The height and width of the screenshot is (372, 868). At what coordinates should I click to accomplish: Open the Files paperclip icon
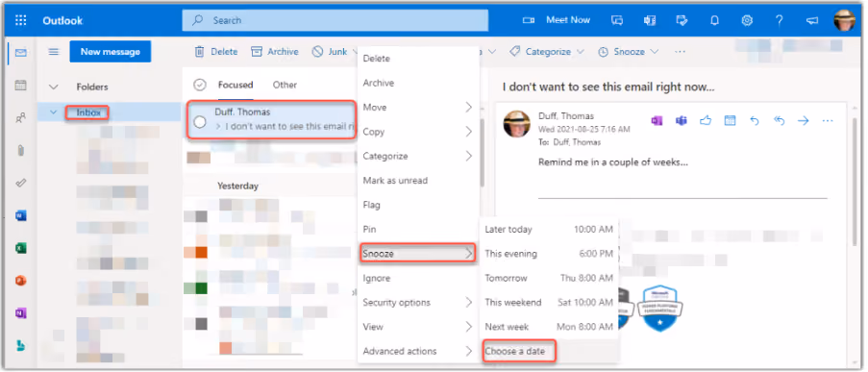pos(21,151)
